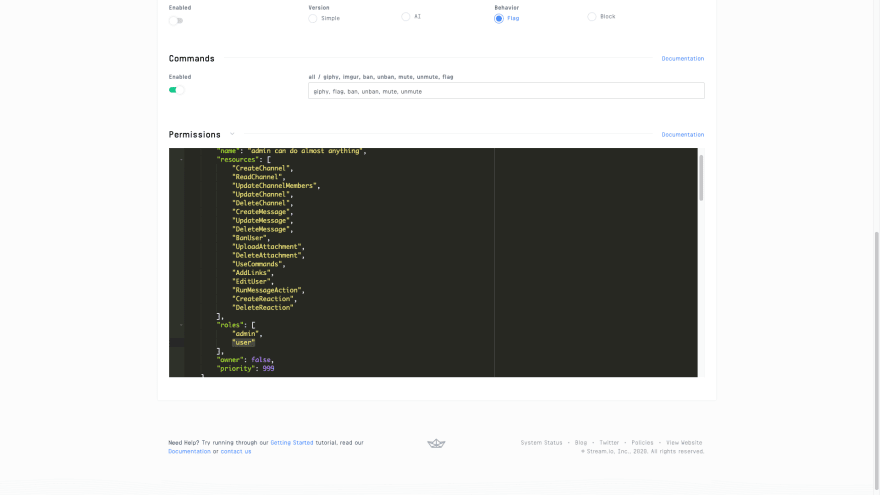Click the Permissions section heading
This screenshot has width=880, height=495.
195,135
